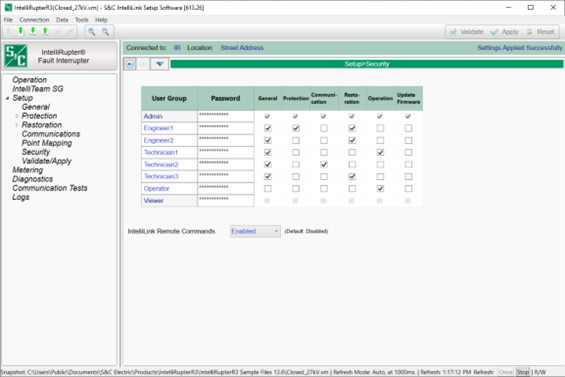Click the Technician2 user group name

tap(161, 165)
